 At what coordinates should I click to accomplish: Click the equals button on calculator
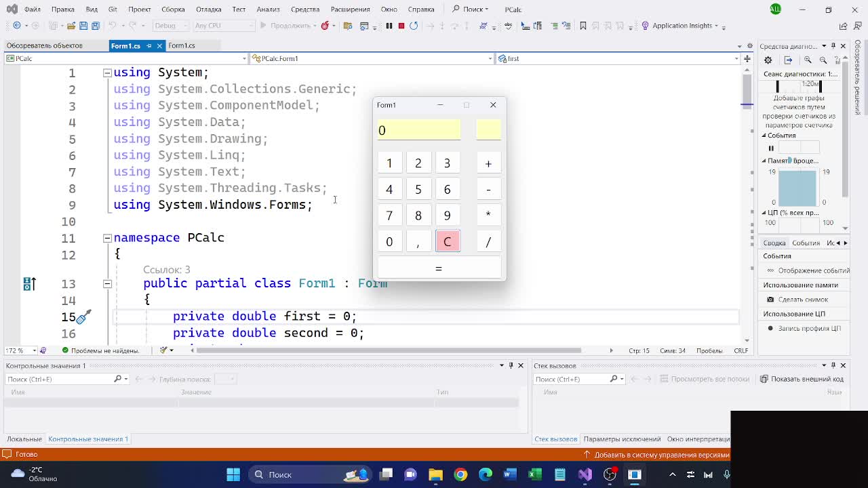click(439, 268)
